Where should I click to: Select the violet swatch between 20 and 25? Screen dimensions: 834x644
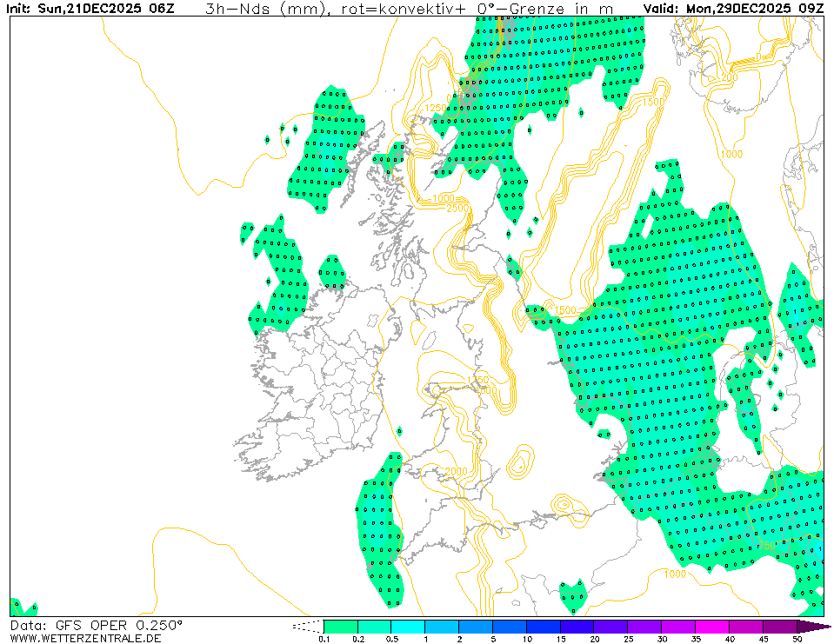click(x=611, y=627)
